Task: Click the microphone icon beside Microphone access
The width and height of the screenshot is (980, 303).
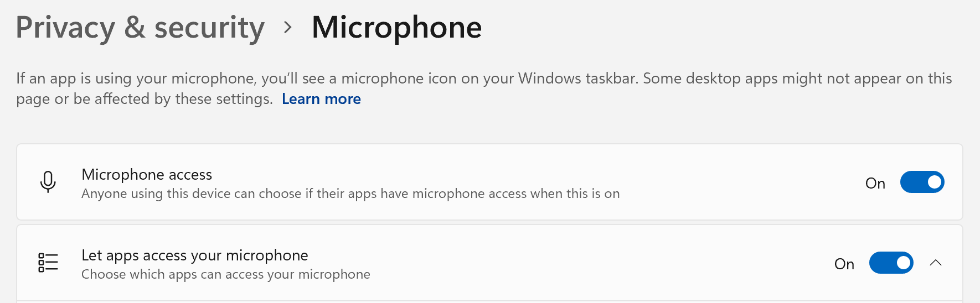Action: pos(48,182)
